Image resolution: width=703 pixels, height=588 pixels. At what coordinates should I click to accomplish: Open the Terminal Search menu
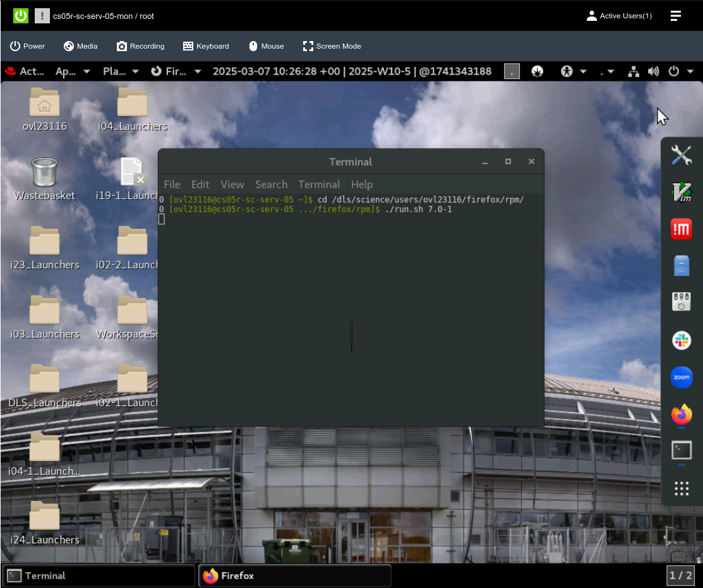tap(271, 184)
